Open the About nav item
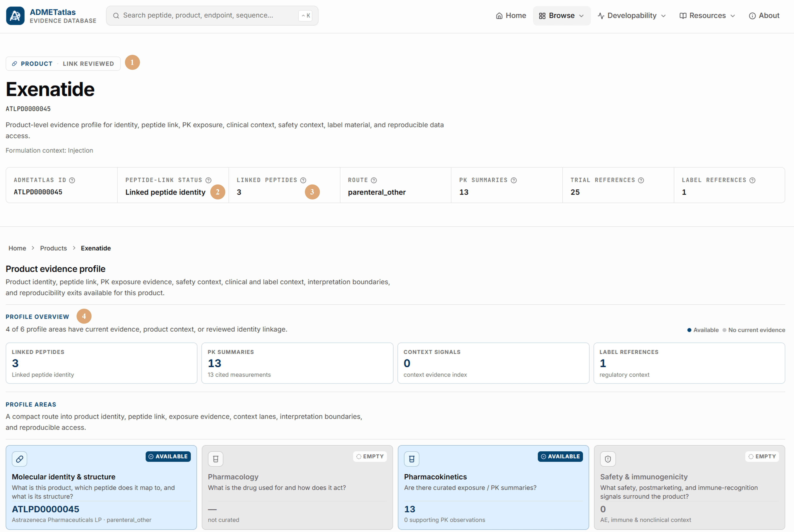This screenshot has height=532, width=794. (764, 16)
